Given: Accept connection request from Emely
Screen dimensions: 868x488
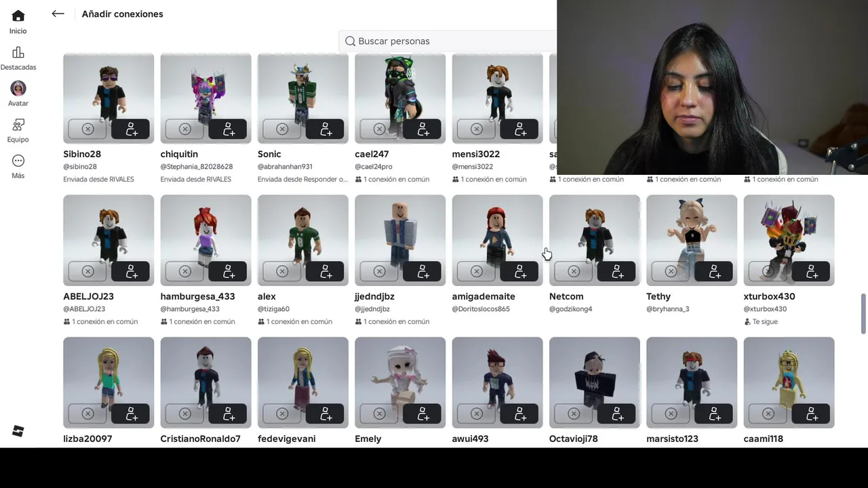Looking at the screenshot, I should [x=422, y=413].
